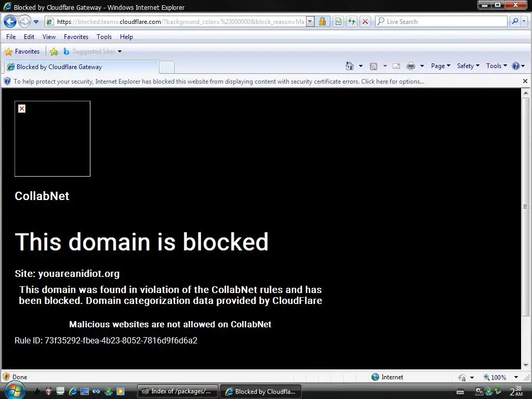Image resolution: width=532 pixels, height=399 pixels.
Task: Open the File menu
Action: (11, 37)
